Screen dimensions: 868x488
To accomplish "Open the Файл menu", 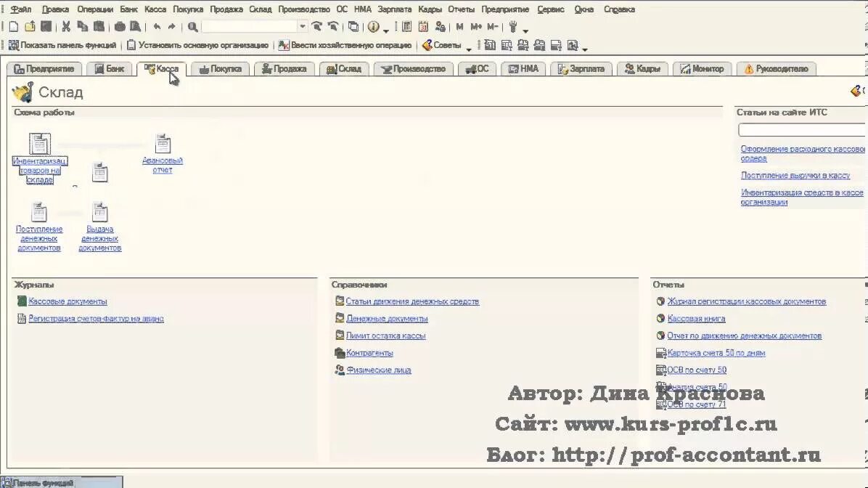I will tap(21, 9).
